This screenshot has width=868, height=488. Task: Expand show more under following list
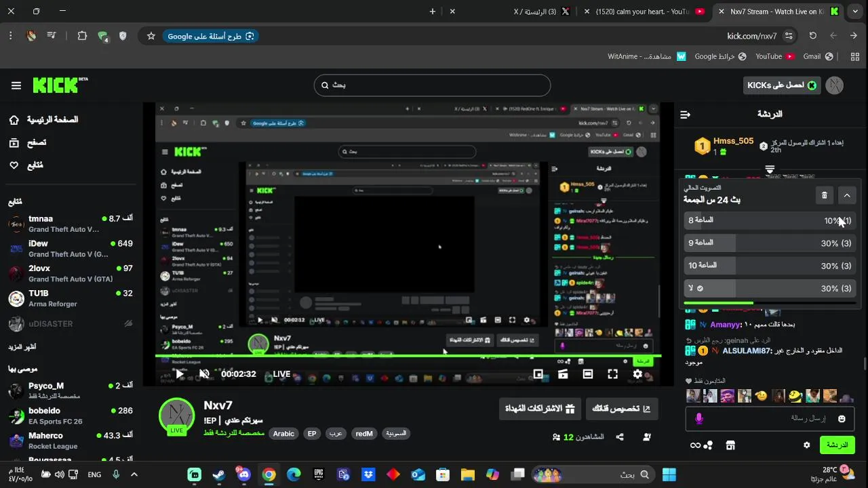(x=22, y=347)
